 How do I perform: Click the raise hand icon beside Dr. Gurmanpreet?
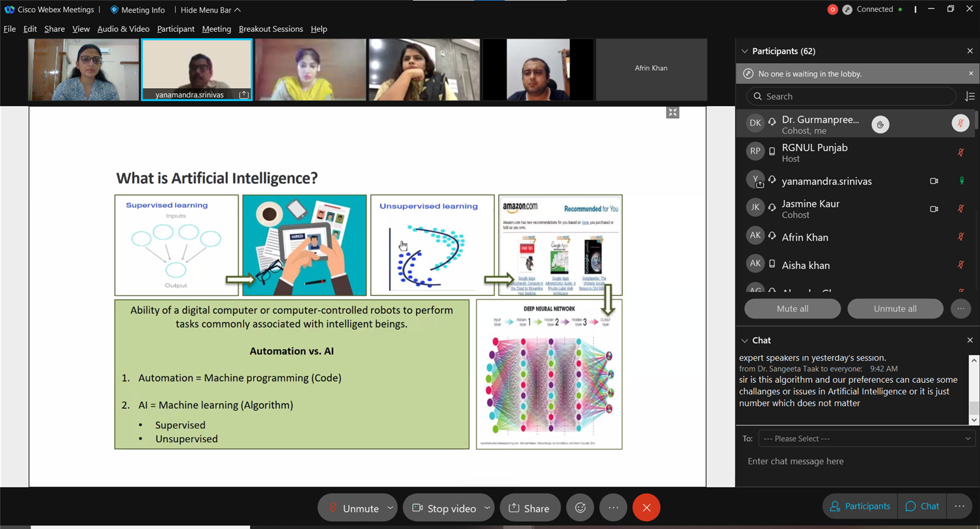(x=880, y=124)
